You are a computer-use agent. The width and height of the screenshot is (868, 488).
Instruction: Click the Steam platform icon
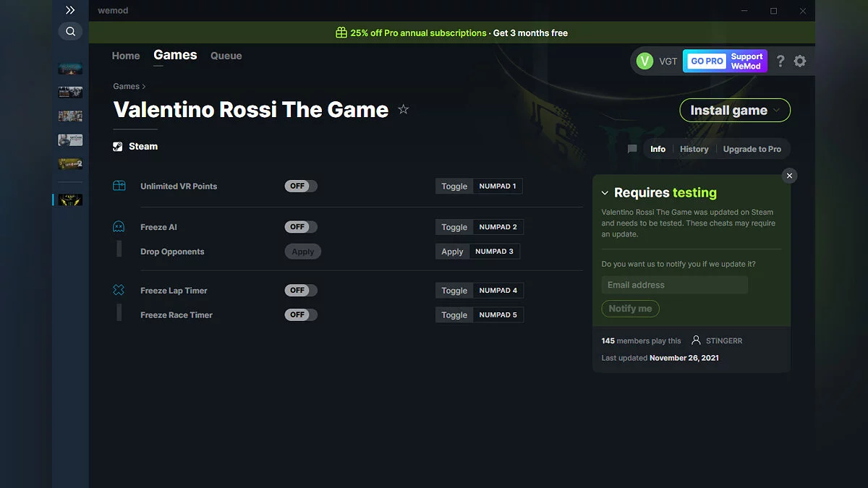pyautogui.click(x=118, y=147)
